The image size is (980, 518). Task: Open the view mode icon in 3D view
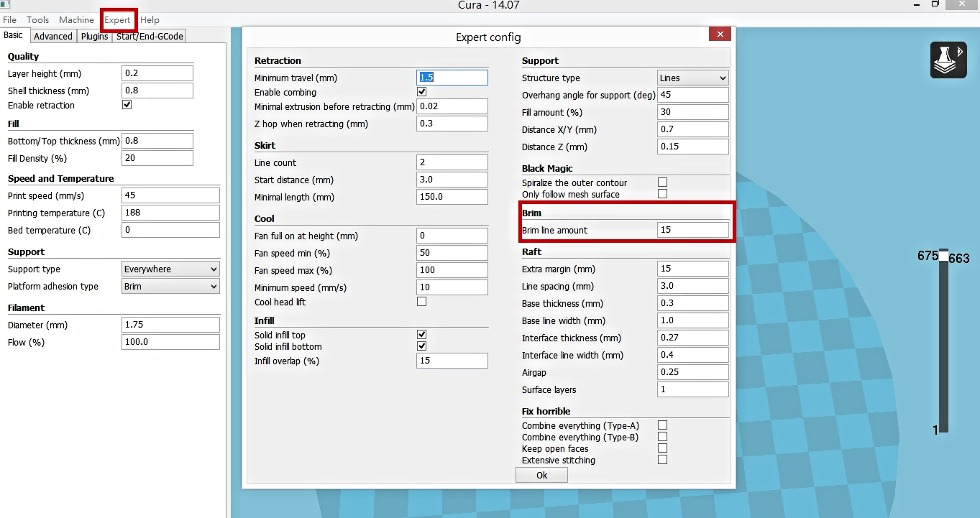click(x=948, y=60)
